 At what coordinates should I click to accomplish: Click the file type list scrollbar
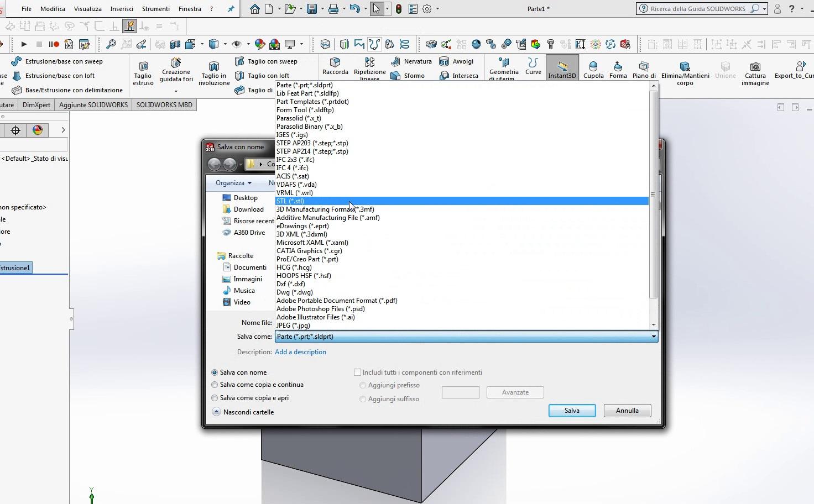[653, 193]
